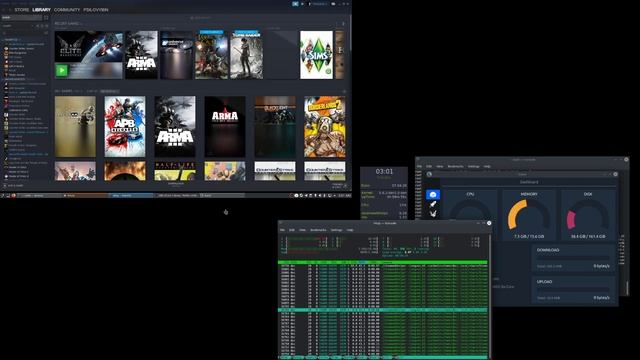Open Downloads in the Steam bottom bar
This screenshot has height=360, width=640.
[x=176, y=185]
